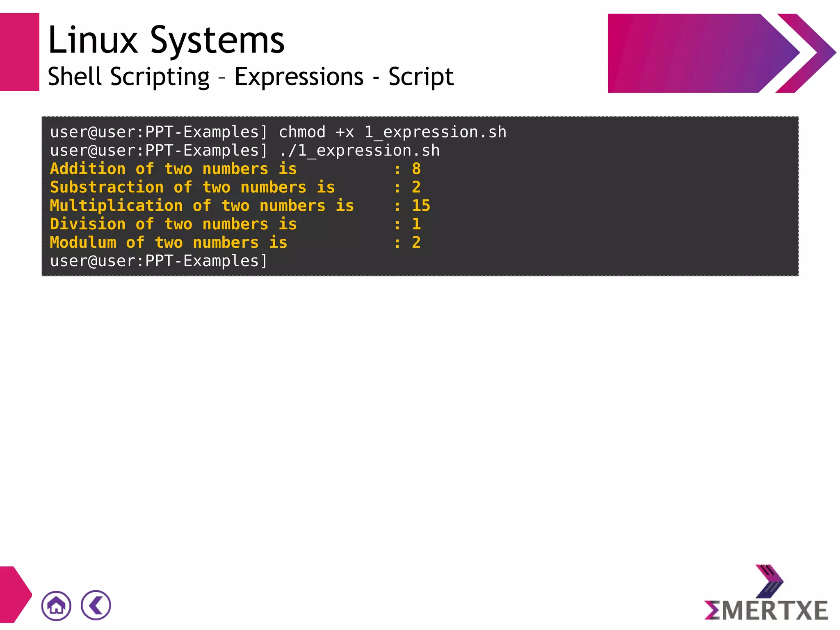Click 'Substraction of two numbers is' output line
This screenshot has height=630, width=840.
235,187
